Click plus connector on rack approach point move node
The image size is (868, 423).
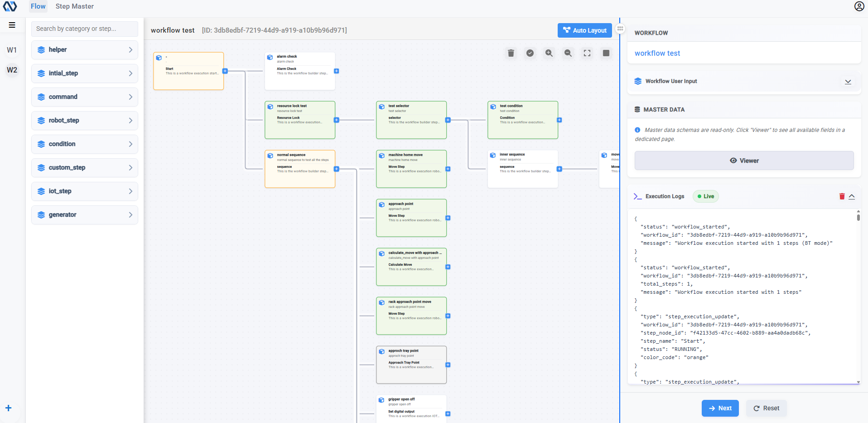click(448, 316)
